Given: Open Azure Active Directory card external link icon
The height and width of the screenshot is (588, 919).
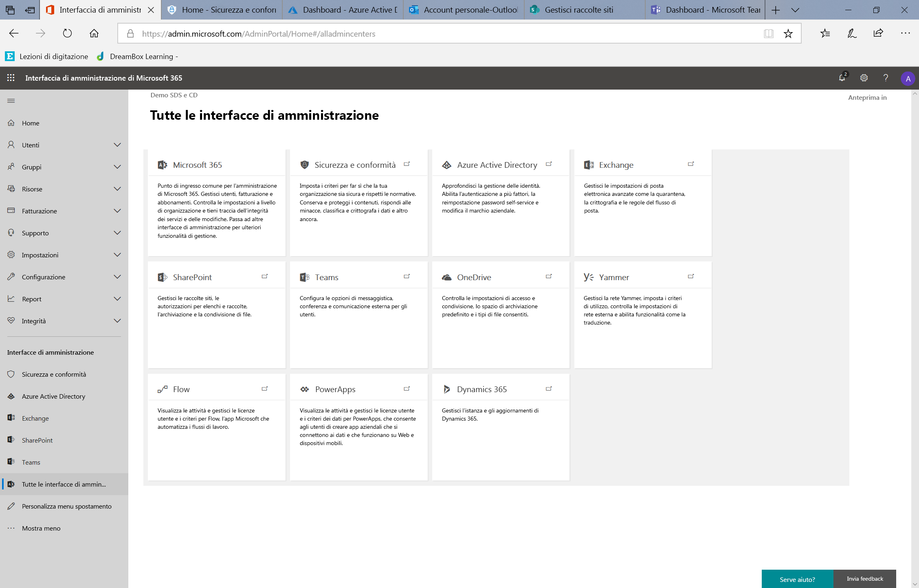Looking at the screenshot, I should [x=549, y=164].
